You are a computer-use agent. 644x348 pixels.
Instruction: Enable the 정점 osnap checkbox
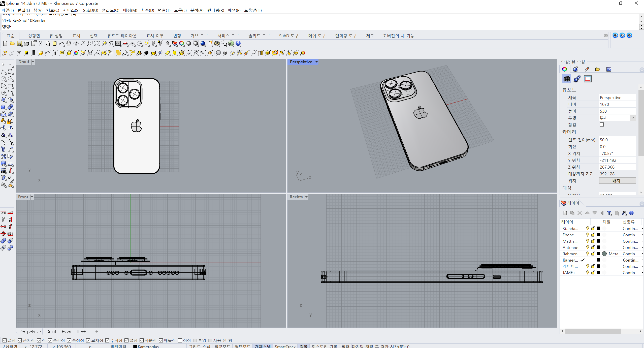click(180, 340)
